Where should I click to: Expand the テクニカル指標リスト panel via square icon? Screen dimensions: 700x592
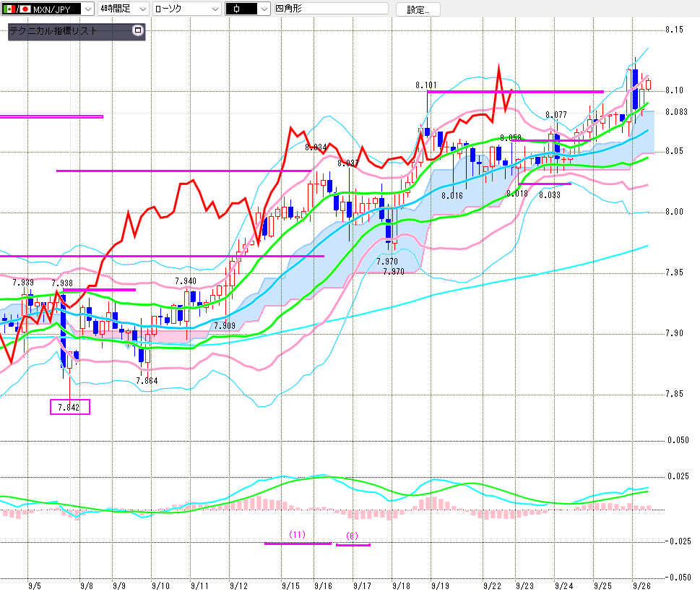click(x=139, y=31)
